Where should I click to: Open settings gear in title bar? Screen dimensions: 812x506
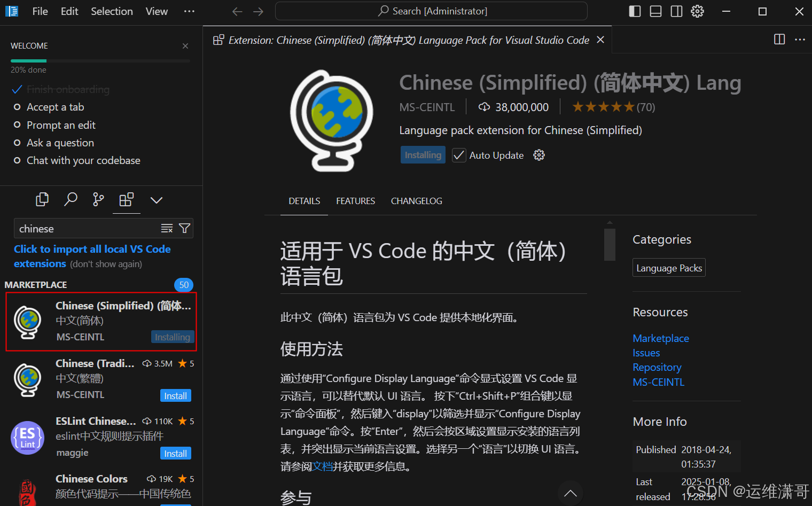pos(697,11)
